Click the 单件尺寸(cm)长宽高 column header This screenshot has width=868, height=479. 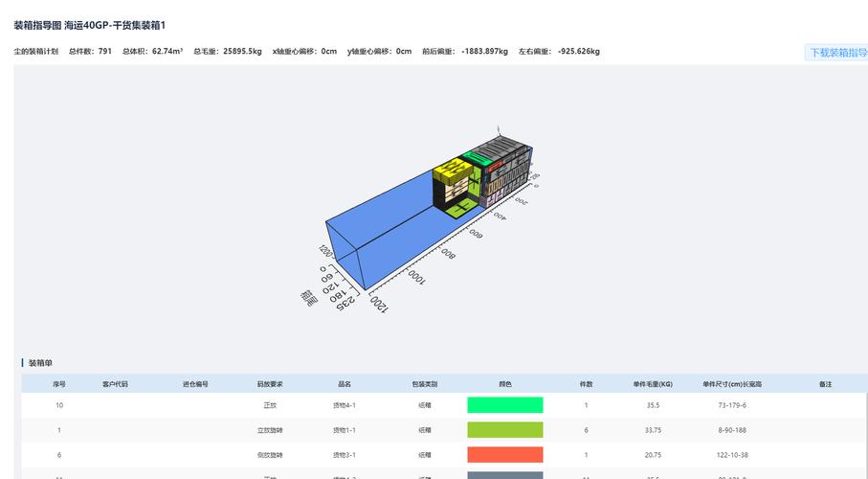click(x=732, y=384)
